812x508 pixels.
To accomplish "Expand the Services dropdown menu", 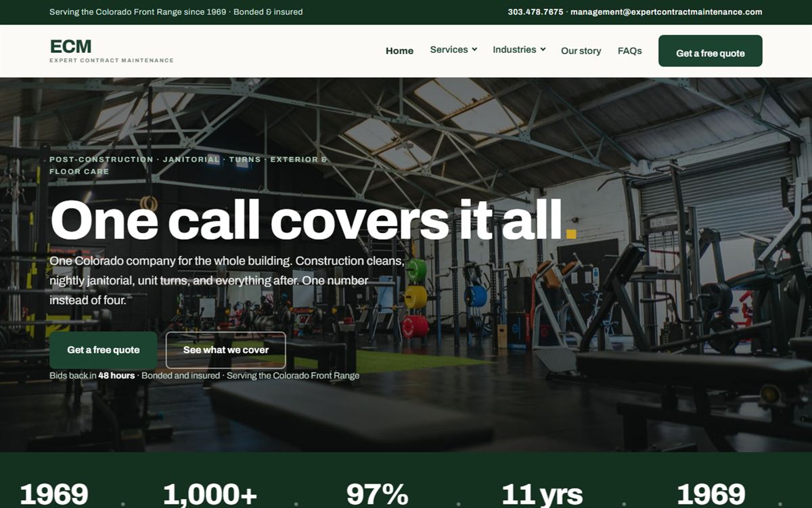I will (453, 49).
